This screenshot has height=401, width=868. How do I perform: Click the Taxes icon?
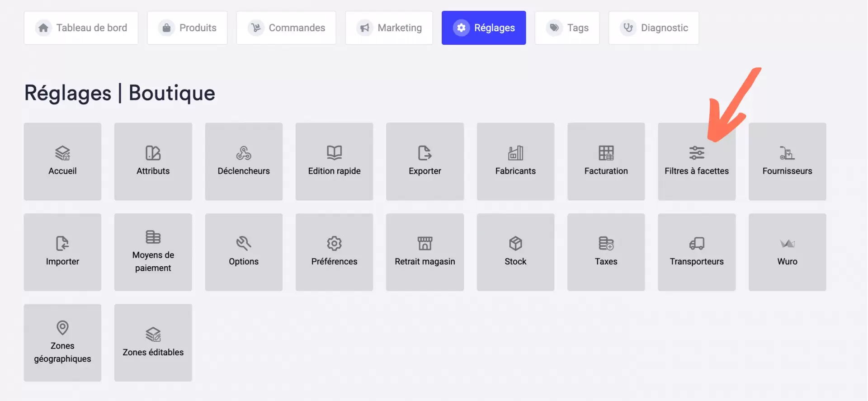coord(606,244)
